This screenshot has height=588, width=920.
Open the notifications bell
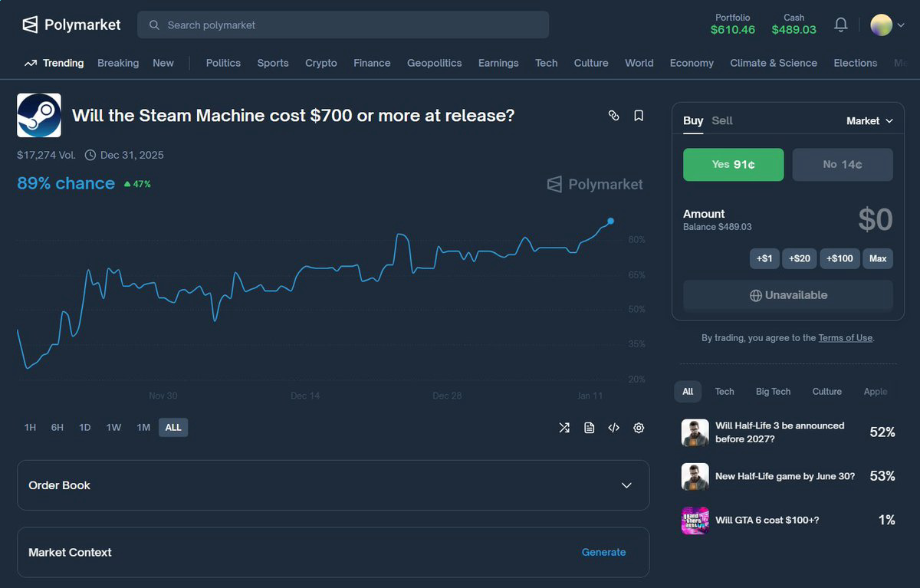click(841, 25)
